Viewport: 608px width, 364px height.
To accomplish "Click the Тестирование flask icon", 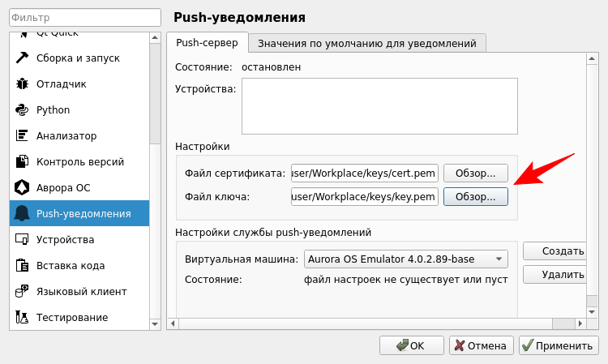I will tap(22, 318).
